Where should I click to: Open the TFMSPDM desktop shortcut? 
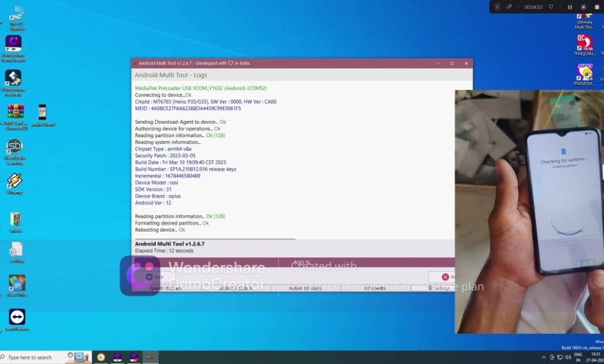(x=585, y=74)
